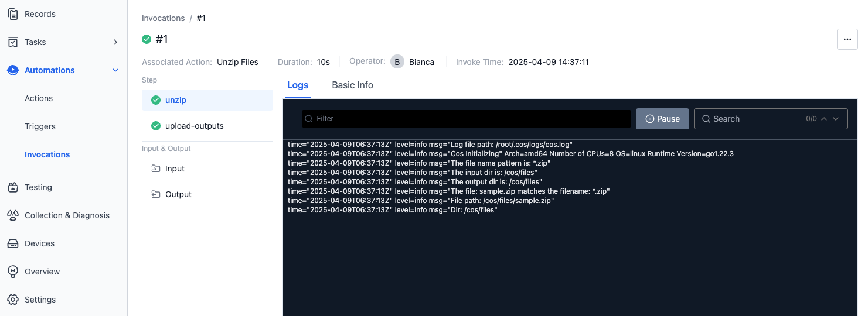Switch to the Basic Info tab
The height and width of the screenshot is (316, 868).
point(352,85)
